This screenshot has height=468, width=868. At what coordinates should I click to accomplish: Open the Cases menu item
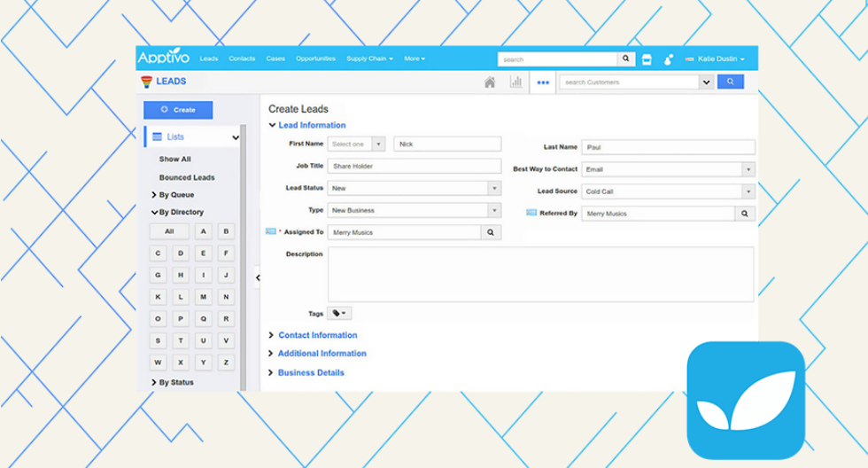pyautogui.click(x=275, y=58)
